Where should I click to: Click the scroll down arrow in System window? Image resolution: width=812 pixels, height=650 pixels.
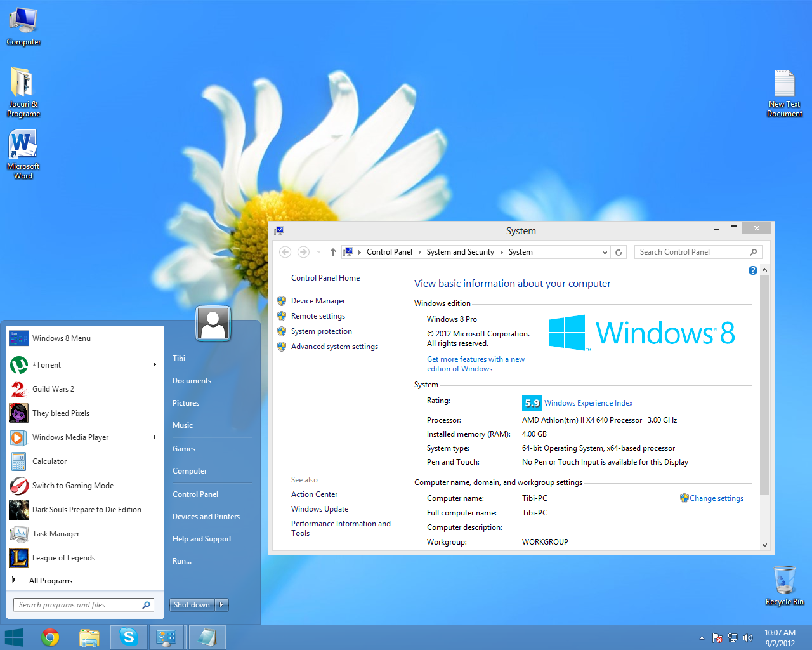(x=764, y=545)
